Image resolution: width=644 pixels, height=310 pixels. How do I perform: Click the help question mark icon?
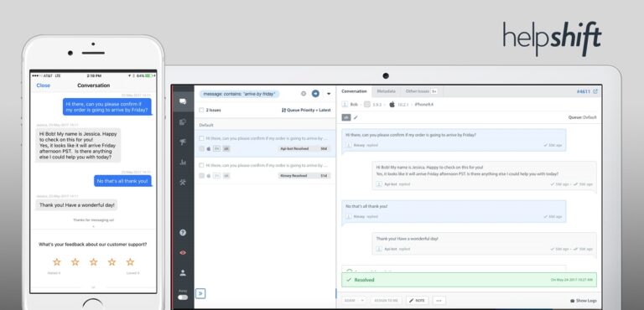[183, 232]
